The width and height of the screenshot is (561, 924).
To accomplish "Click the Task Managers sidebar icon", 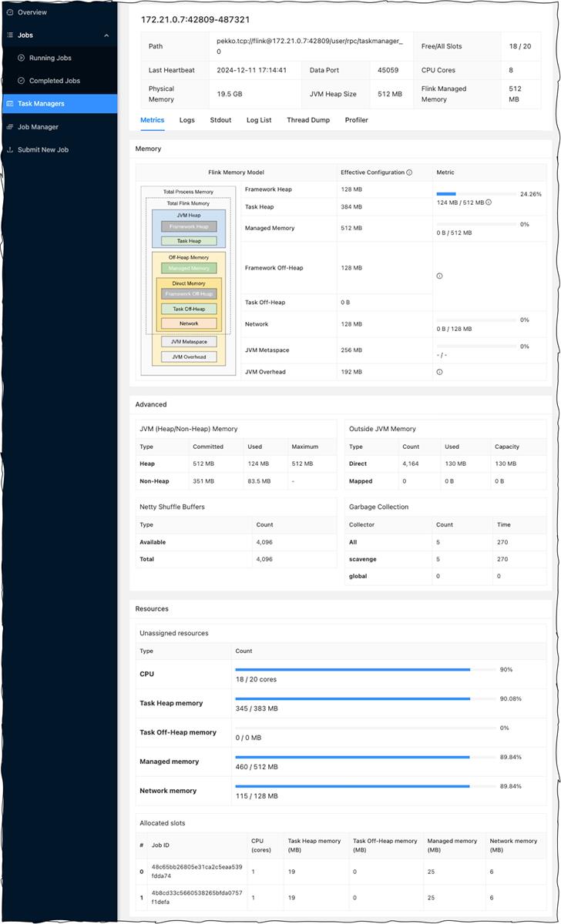I will point(10,104).
